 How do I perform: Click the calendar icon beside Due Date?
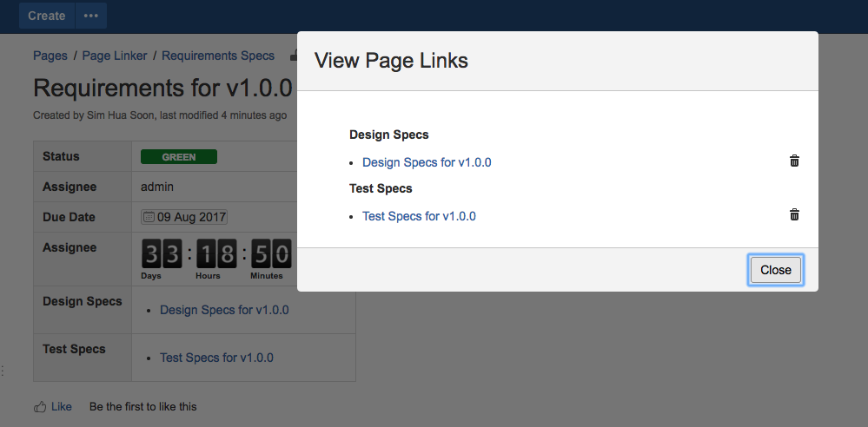point(148,217)
